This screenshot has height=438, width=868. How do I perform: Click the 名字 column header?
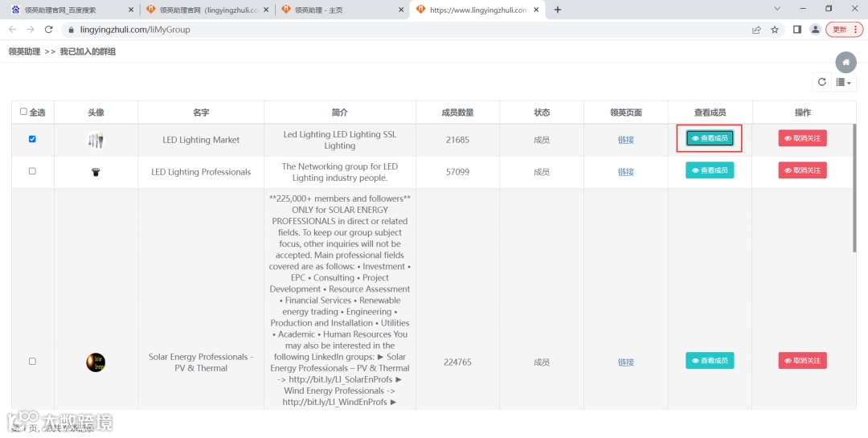point(201,113)
